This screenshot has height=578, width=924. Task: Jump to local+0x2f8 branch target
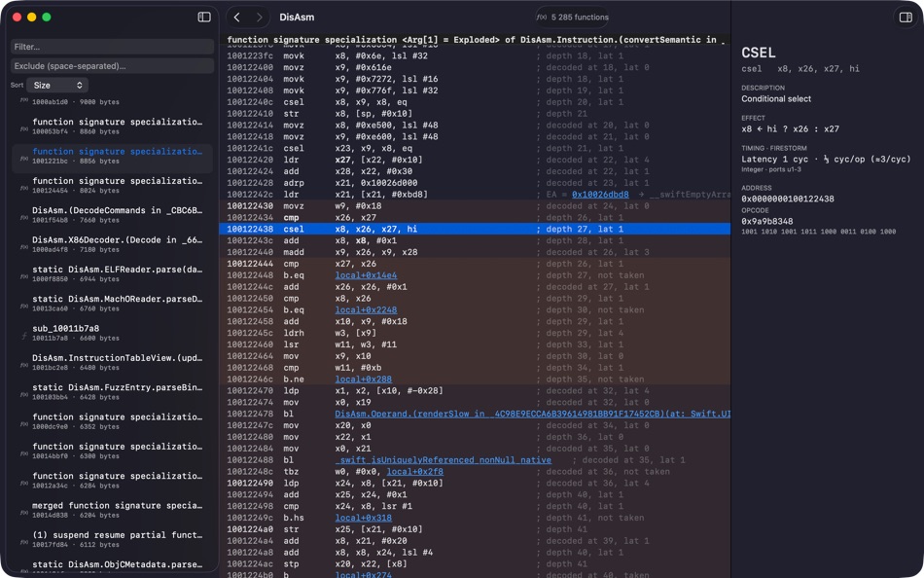tap(415, 471)
